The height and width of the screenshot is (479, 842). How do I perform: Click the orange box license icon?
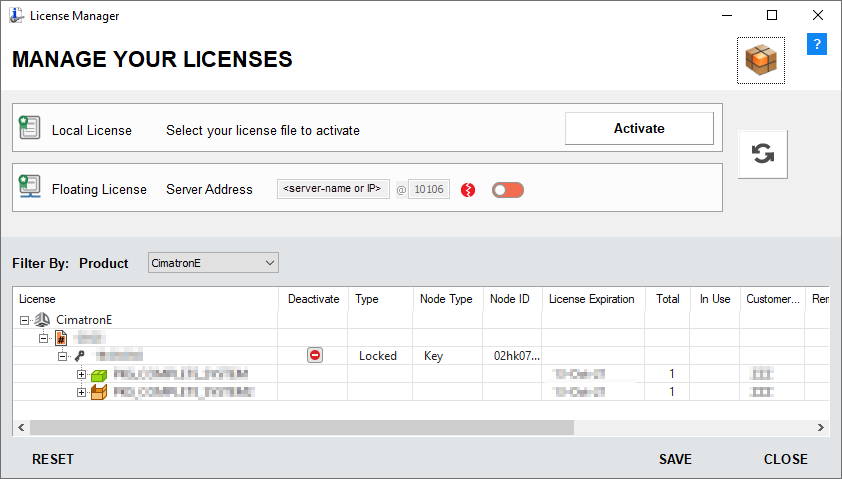click(99, 393)
